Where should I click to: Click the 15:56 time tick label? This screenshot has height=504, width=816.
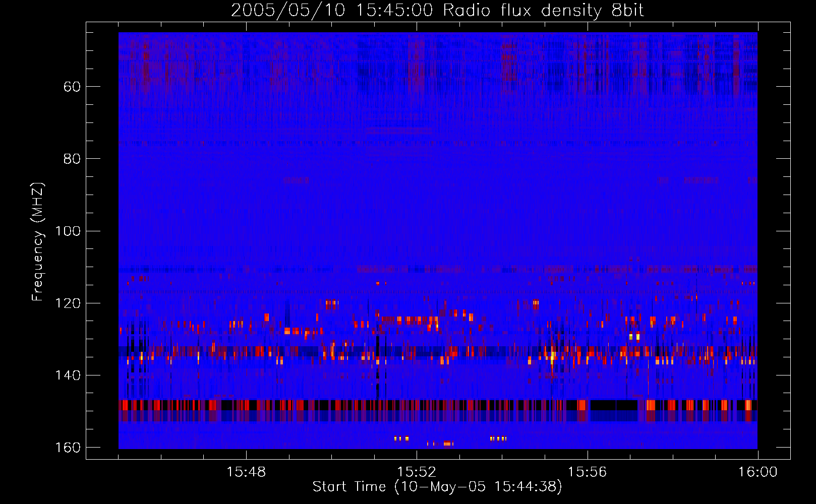point(587,472)
